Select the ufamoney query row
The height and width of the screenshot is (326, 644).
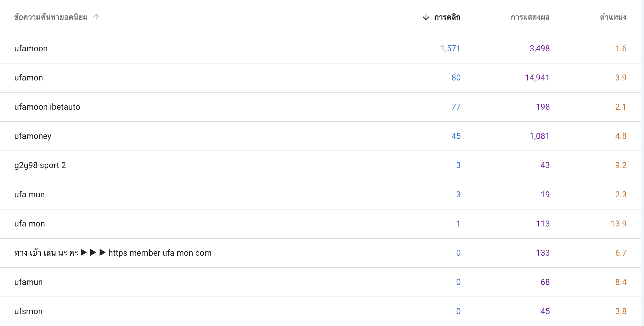pyautogui.click(x=320, y=136)
